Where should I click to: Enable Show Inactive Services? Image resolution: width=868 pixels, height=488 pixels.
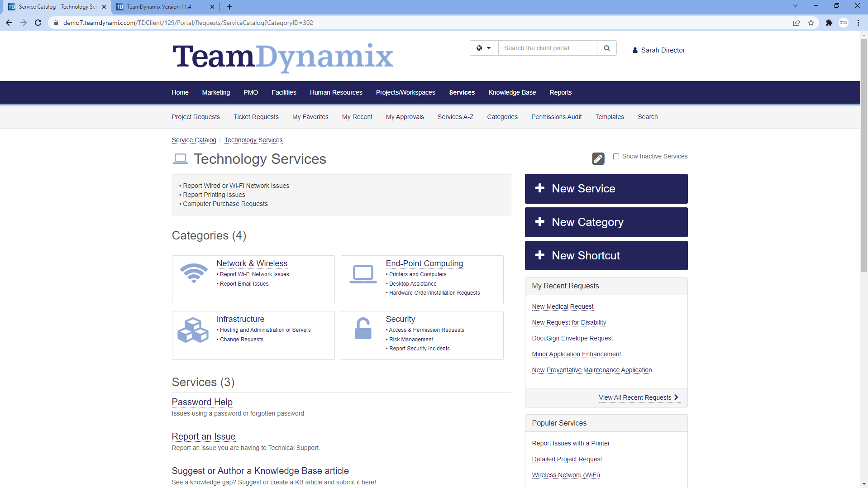615,156
